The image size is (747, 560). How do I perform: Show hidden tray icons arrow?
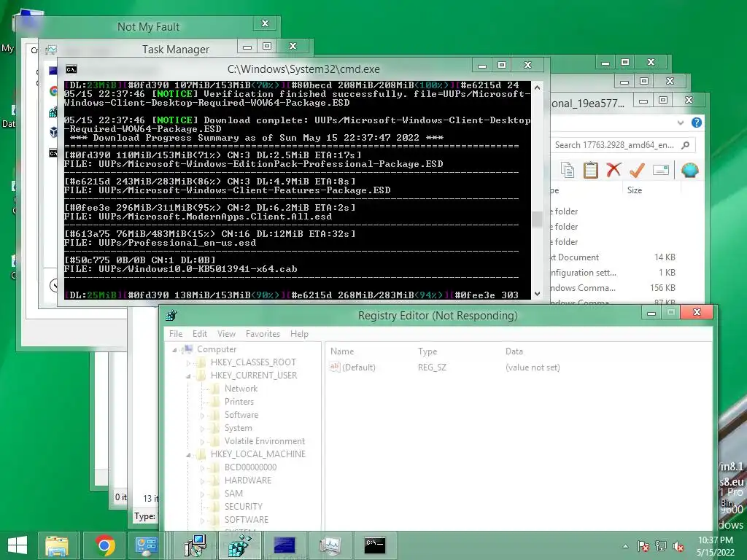click(625, 547)
